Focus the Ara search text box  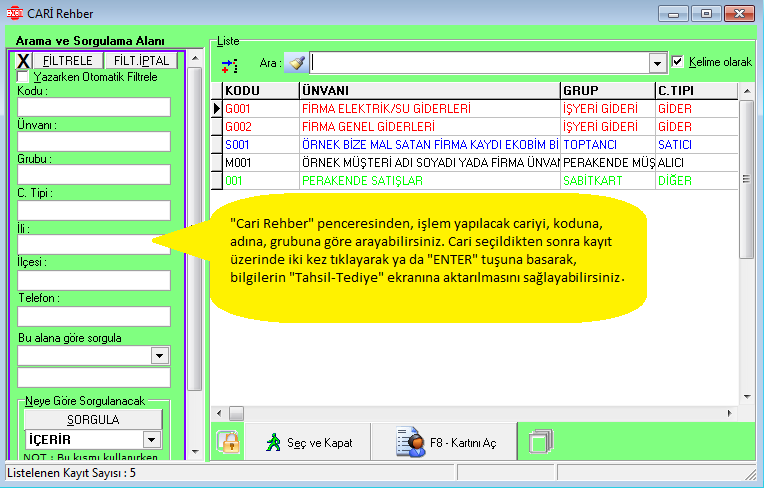[x=480, y=63]
